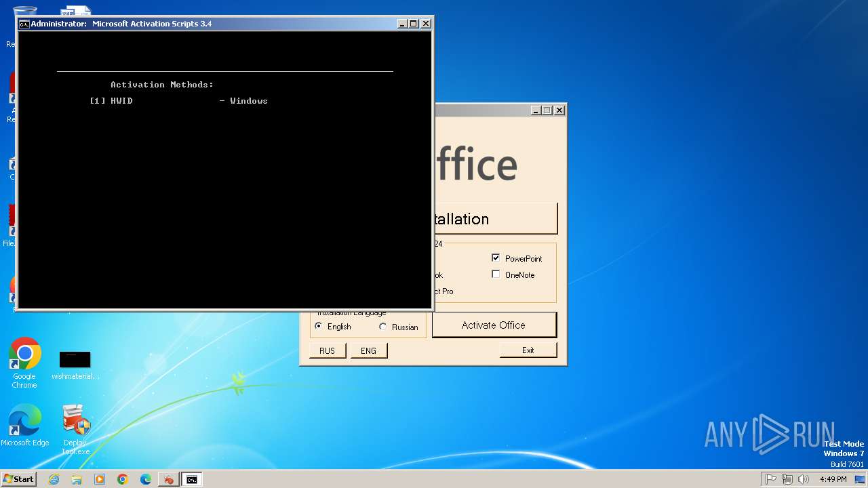
Task: Click the Exit button
Action: 528,350
